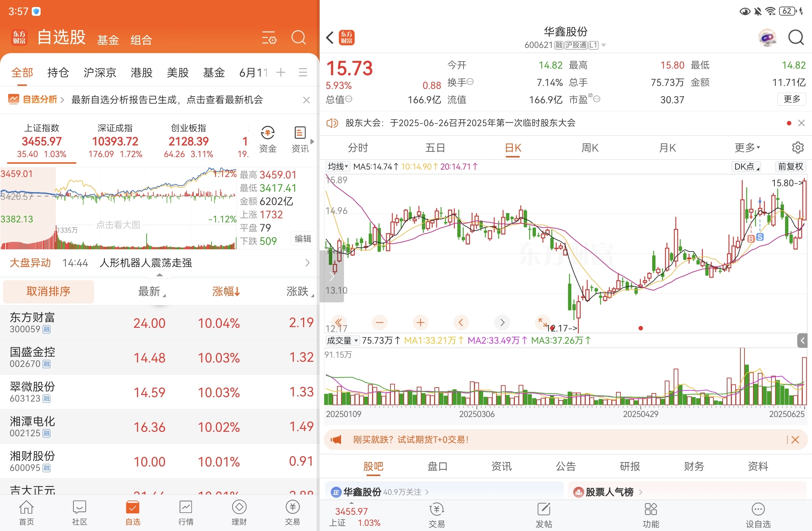
Task: Expand more indices with right triangle
Action: tap(312, 142)
